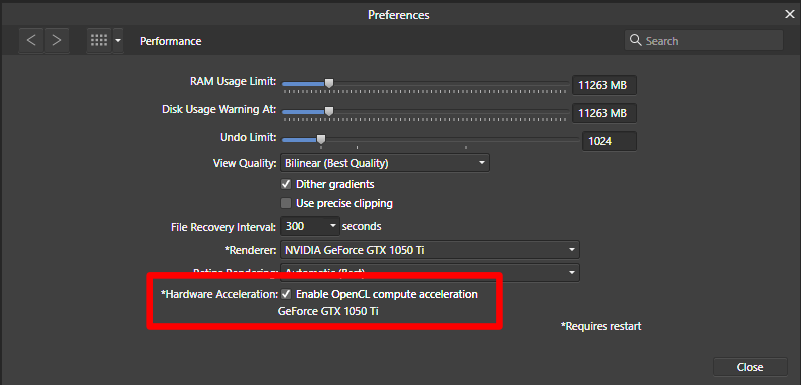This screenshot has width=801, height=385.
Task: Click the 'File Recovery Interval:' label
Action: (224, 227)
